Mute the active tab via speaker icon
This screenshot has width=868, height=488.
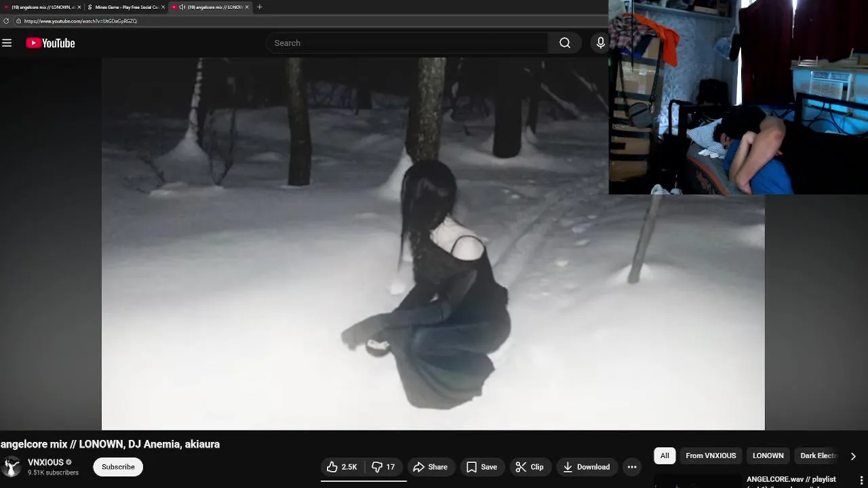click(x=182, y=7)
